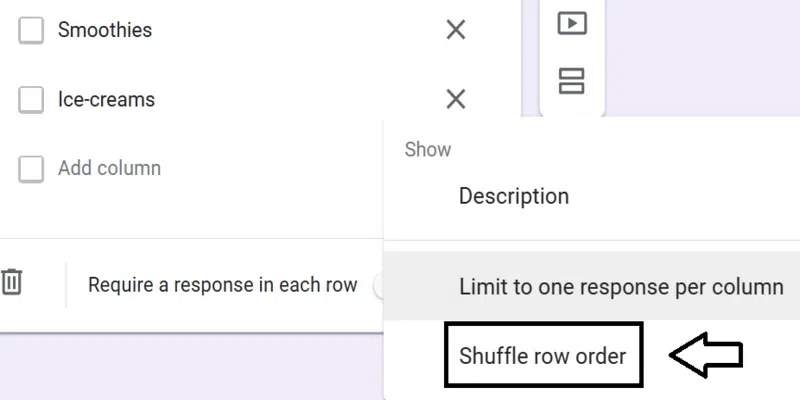The width and height of the screenshot is (800, 400).
Task: Select the Shuffle row order option
Action: pyautogui.click(x=543, y=356)
